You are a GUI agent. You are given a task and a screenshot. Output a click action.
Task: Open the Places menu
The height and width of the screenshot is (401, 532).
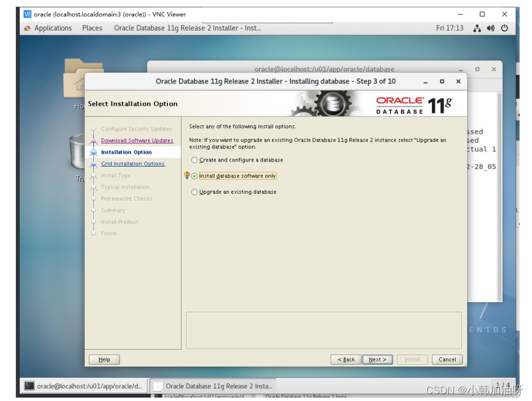coord(92,28)
